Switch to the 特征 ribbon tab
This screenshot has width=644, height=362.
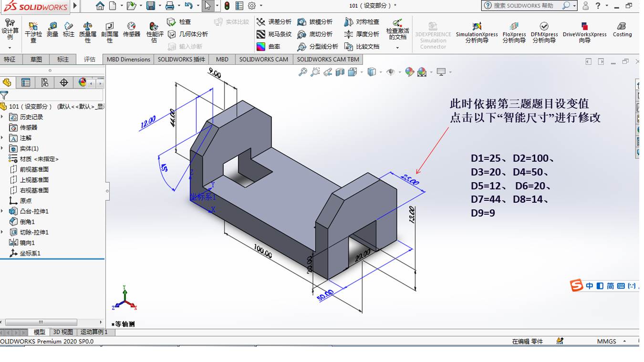[x=10, y=59]
